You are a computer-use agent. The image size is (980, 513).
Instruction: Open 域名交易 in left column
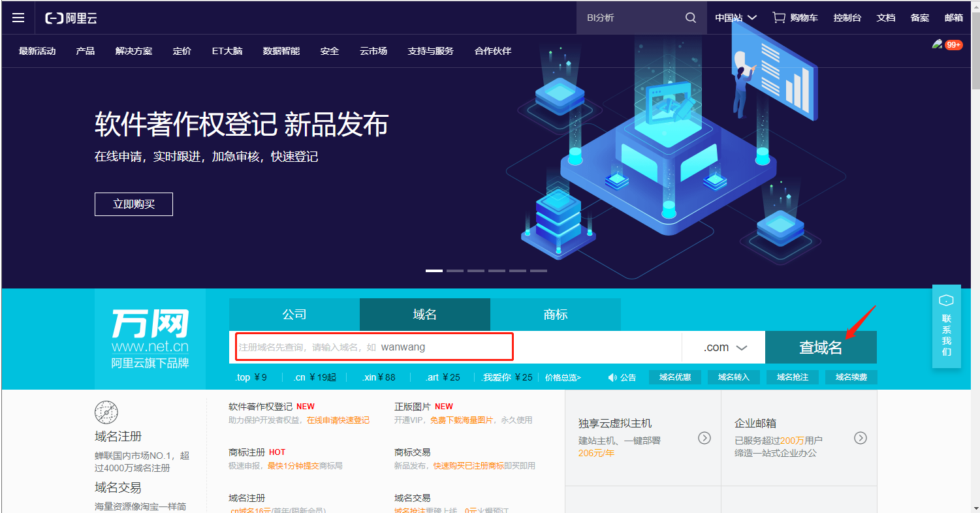pyautogui.click(x=118, y=488)
